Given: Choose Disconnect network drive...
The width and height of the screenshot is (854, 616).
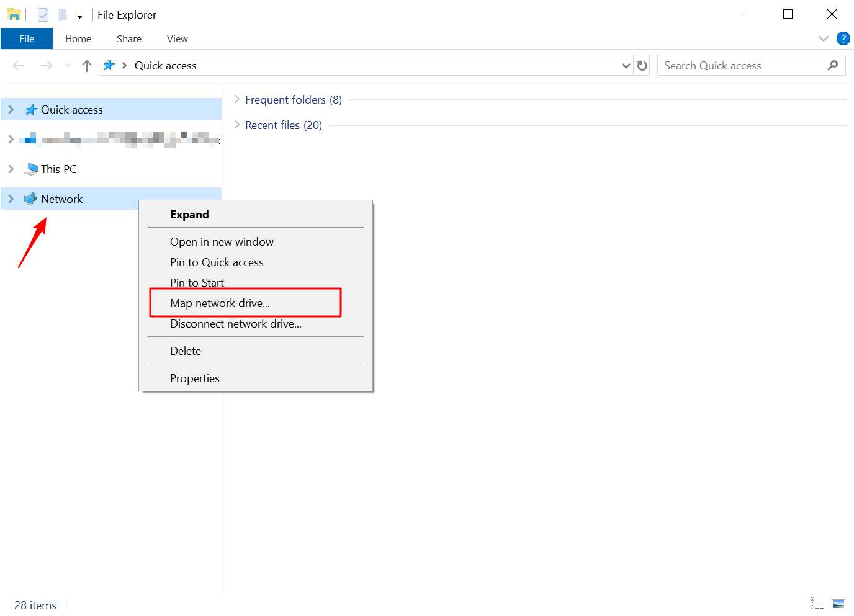Looking at the screenshot, I should click(256, 323).
